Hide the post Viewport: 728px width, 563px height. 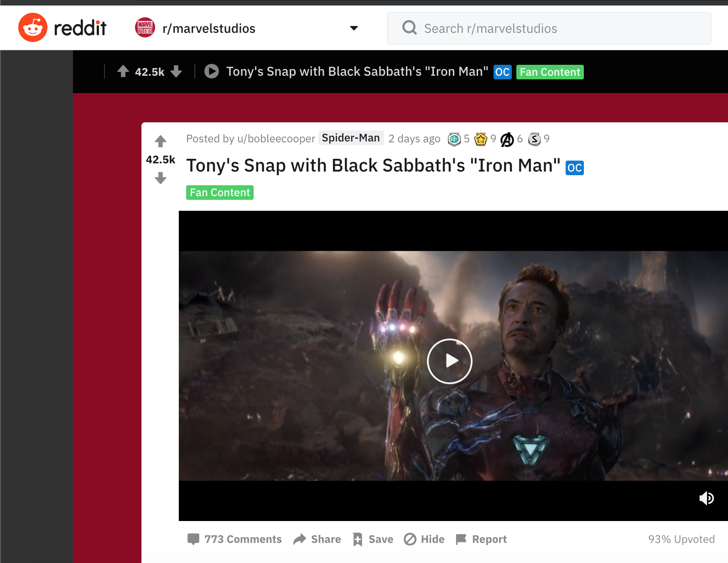[x=424, y=539]
